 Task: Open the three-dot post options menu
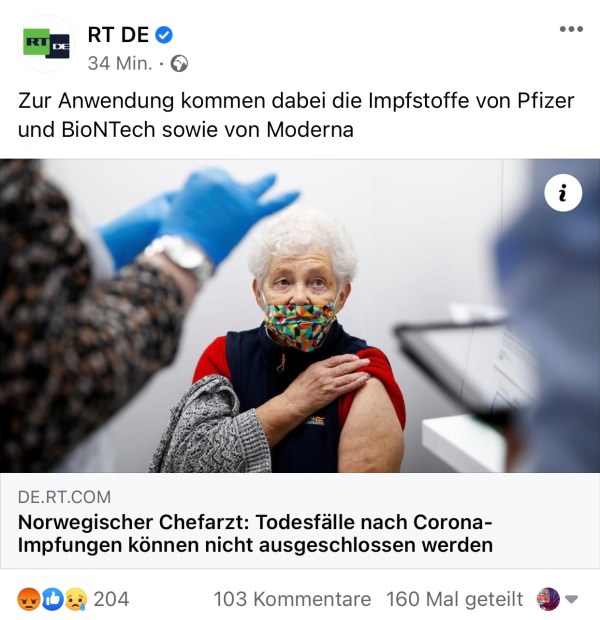571,29
